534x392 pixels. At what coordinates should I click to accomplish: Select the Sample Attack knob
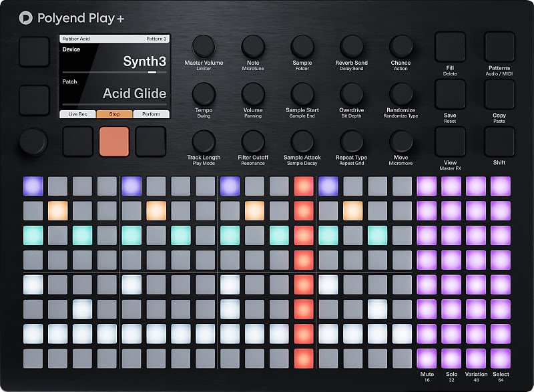[302, 140]
